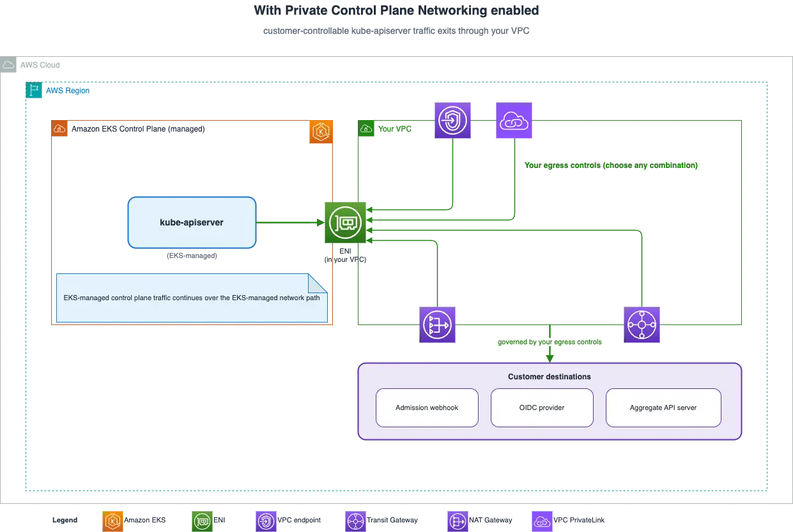Click the Transit Gateway icon on the VPC border

point(642,325)
